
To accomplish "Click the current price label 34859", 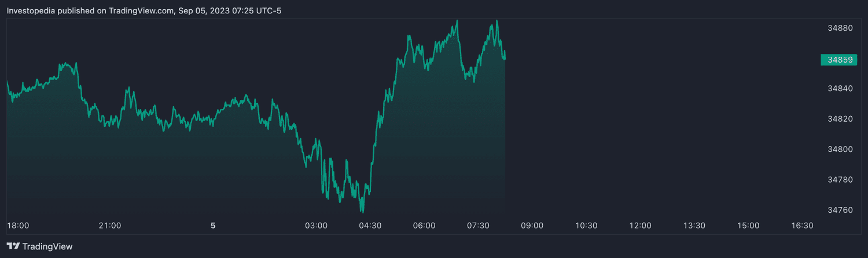I will point(838,59).
